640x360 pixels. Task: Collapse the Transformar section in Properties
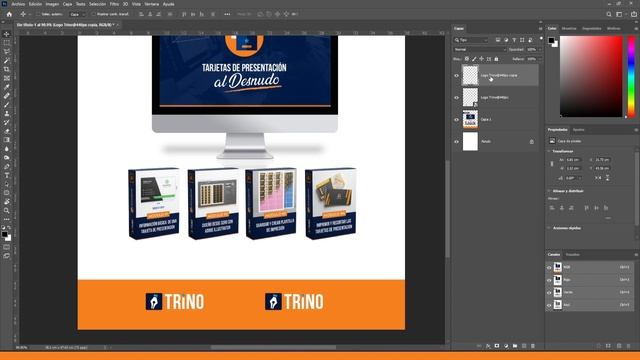(549, 151)
